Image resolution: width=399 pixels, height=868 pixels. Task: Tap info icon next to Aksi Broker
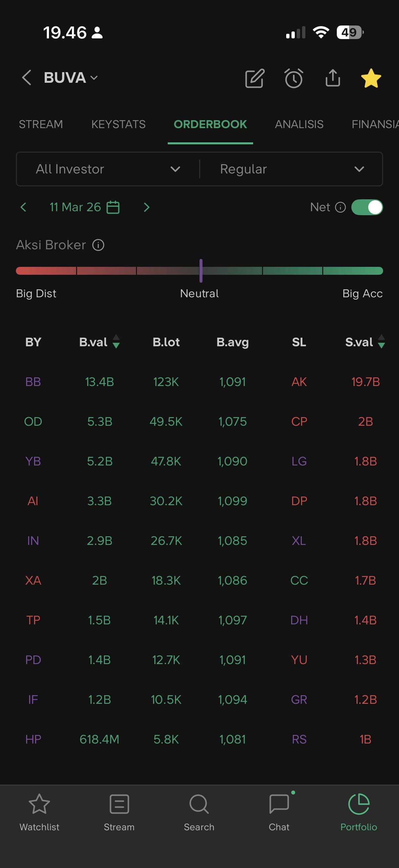(98, 245)
